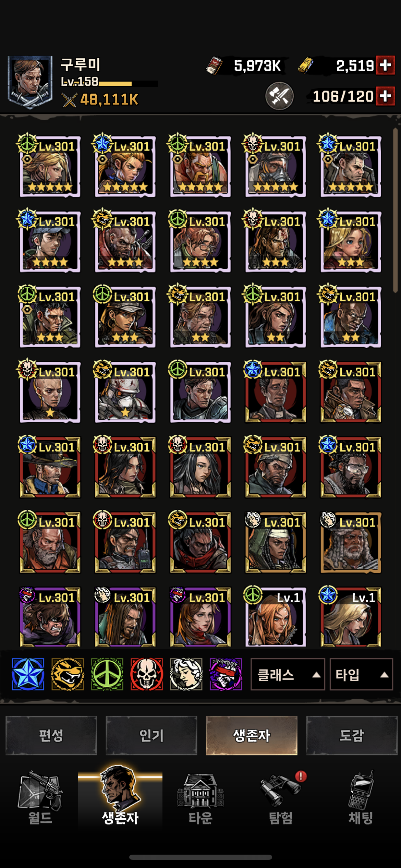Select the red skull type filter
Screen dimensions: 401x868
pos(147,674)
